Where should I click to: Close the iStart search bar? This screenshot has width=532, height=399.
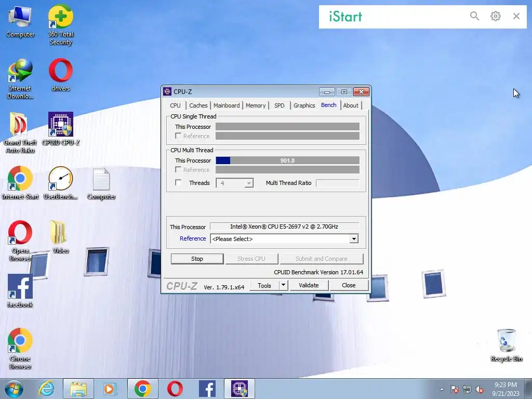pos(516,16)
